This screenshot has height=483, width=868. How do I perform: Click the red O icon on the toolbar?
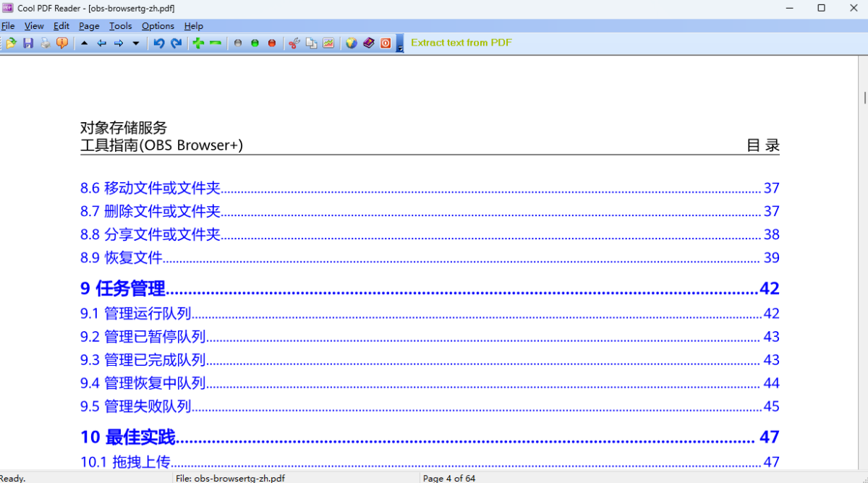coord(386,43)
